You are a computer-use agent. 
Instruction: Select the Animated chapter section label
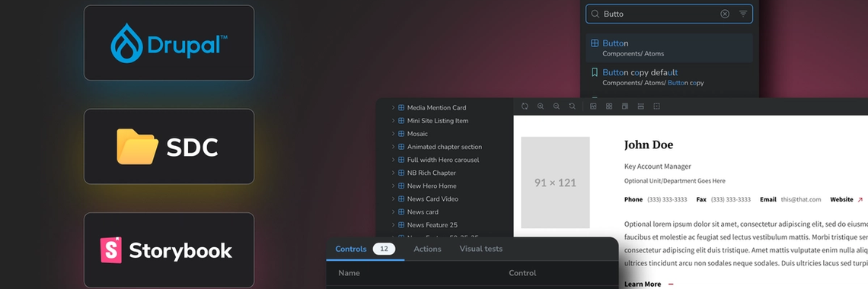[445, 147]
